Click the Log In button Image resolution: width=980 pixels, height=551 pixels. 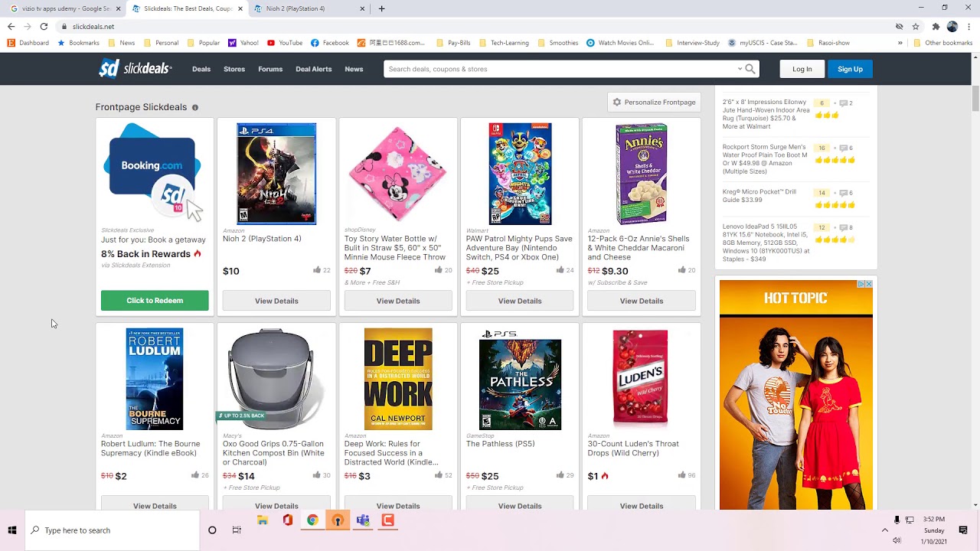(802, 69)
